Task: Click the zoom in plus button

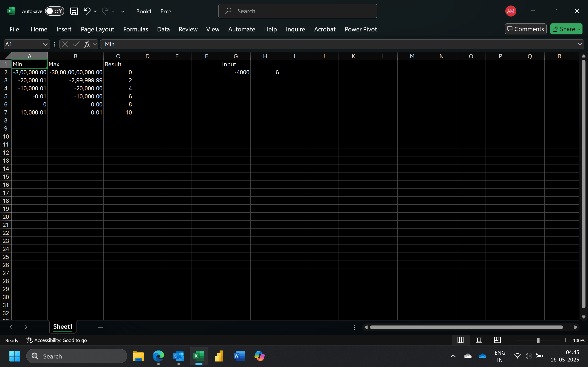Action: click(565, 340)
